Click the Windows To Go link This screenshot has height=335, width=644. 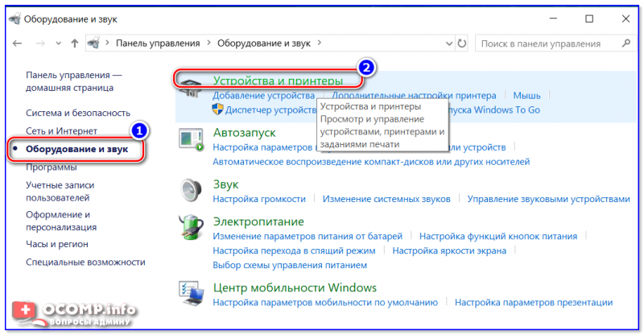tap(494, 110)
